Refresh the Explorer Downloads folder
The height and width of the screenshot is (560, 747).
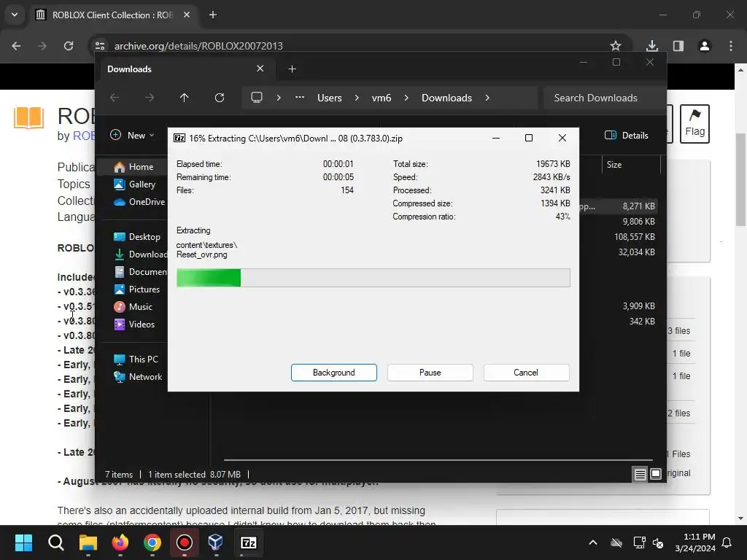tap(220, 98)
